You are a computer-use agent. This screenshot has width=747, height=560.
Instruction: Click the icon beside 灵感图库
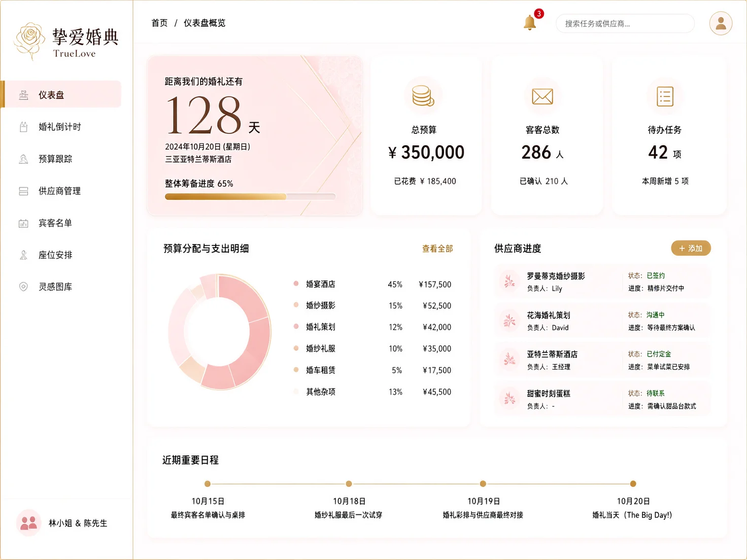[23, 287]
